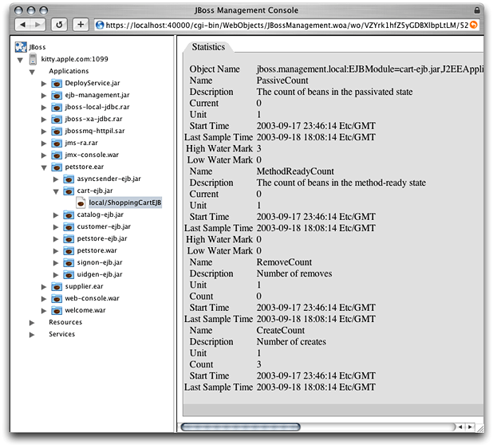Add bookmark with the plus button
This screenshot has height=448, width=493.
(x=81, y=25)
